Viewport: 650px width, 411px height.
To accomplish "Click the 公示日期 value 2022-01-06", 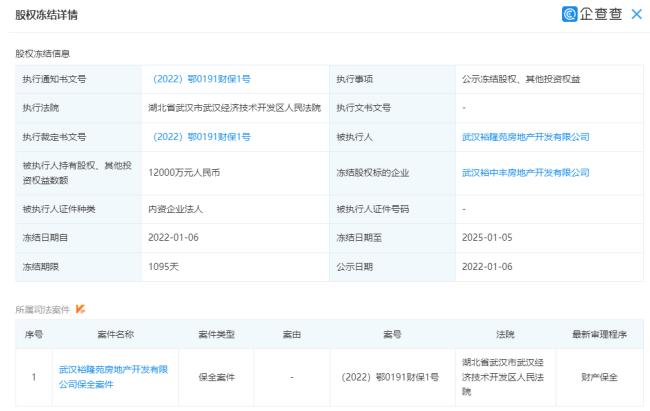I will pyautogui.click(x=487, y=267).
